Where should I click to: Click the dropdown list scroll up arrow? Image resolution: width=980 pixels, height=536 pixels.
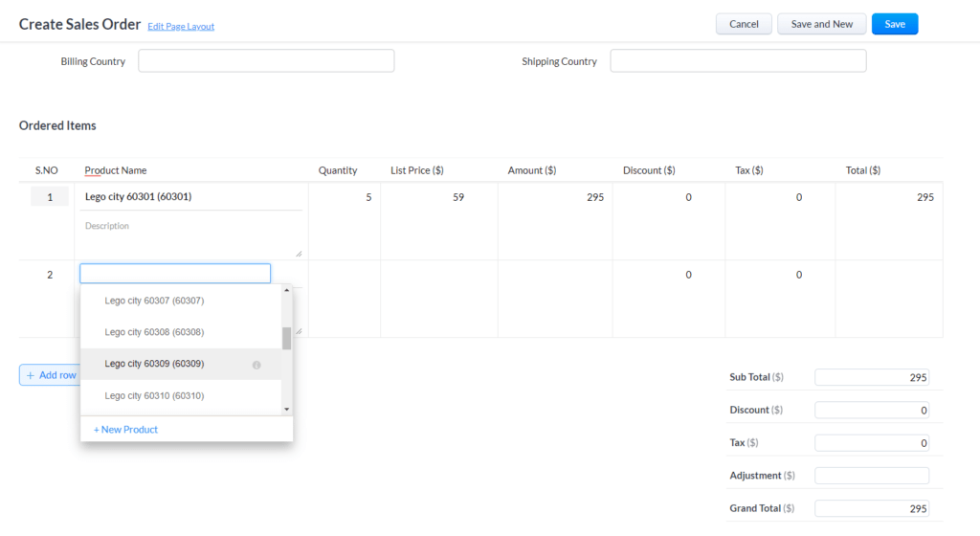287,290
